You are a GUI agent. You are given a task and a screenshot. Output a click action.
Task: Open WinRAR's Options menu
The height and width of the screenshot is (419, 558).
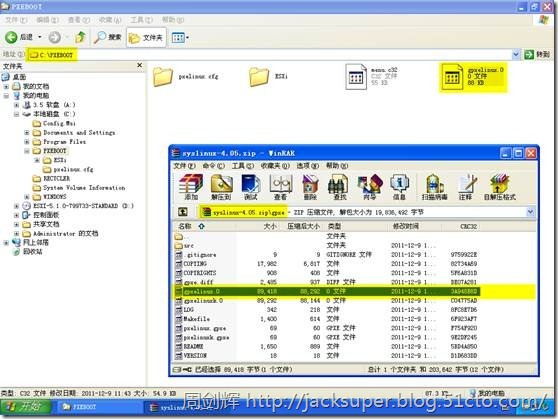pyautogui.click(x=307, y=166)
